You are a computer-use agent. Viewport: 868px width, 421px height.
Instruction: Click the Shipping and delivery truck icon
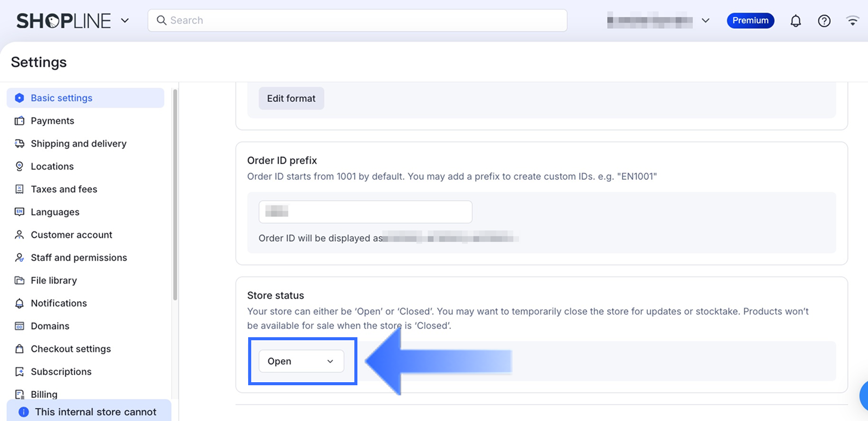[x=19, y=144]
